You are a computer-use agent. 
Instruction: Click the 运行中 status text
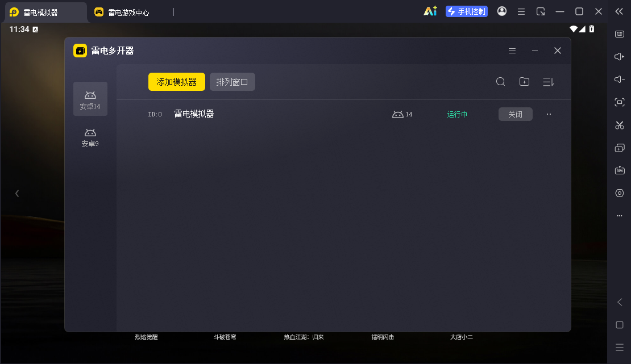coord(457,114)
